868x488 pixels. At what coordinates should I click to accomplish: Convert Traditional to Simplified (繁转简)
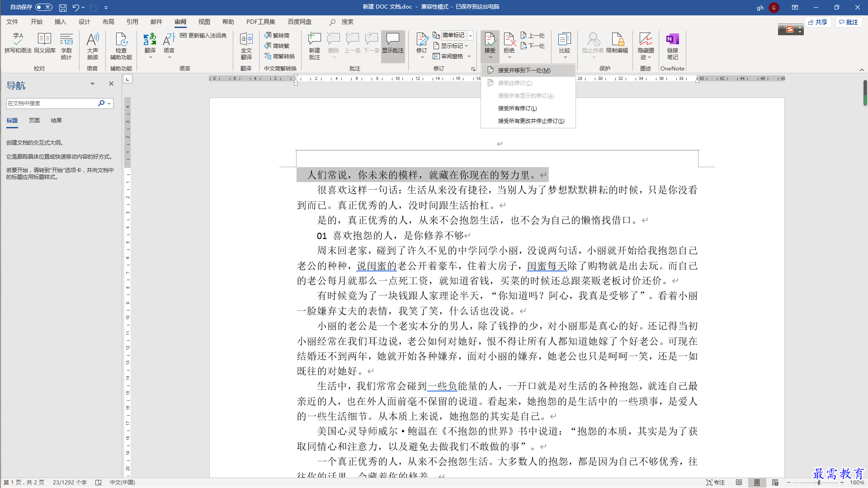coord(277,35)
